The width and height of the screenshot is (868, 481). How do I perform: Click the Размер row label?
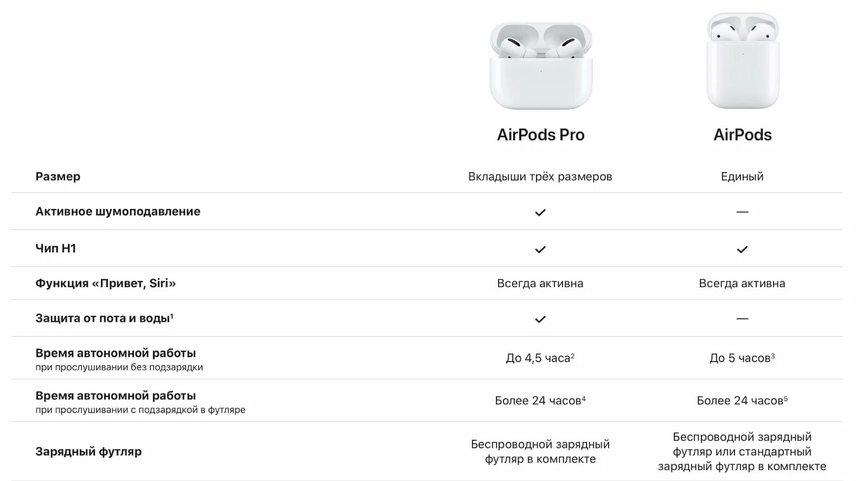(58, 176)
